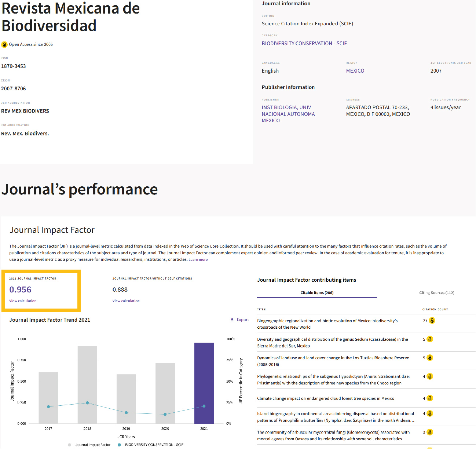The height and width of the screenshot is (449, 476).
Task: Click ISSN value 1870-3453
Action: [14, 66]
